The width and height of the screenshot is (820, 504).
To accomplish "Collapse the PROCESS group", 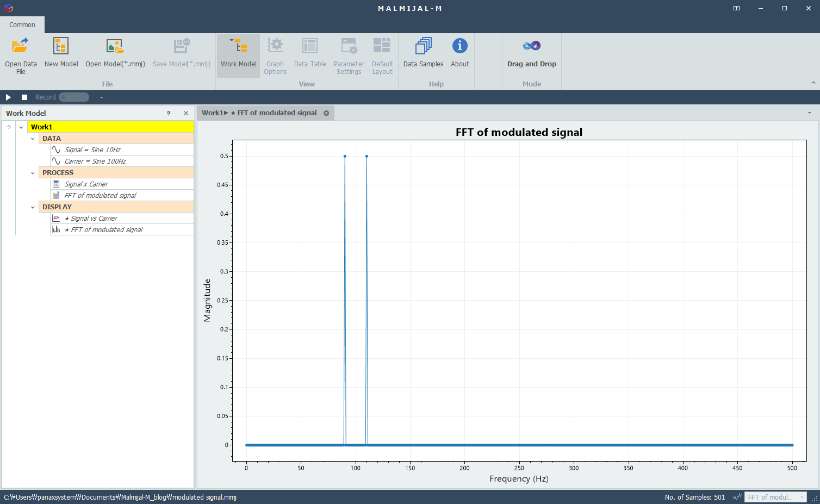I will point(33,173).
